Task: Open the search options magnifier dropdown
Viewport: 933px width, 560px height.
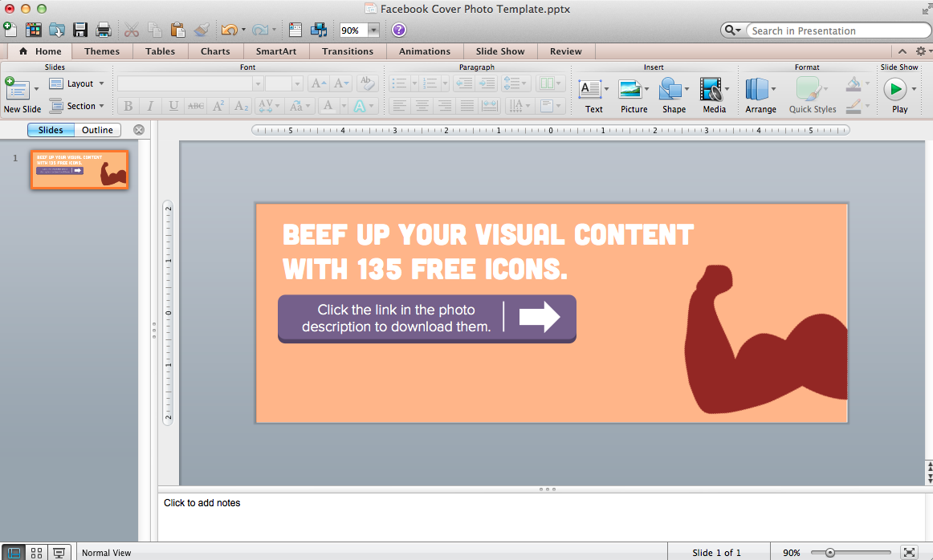Action: 732,30
